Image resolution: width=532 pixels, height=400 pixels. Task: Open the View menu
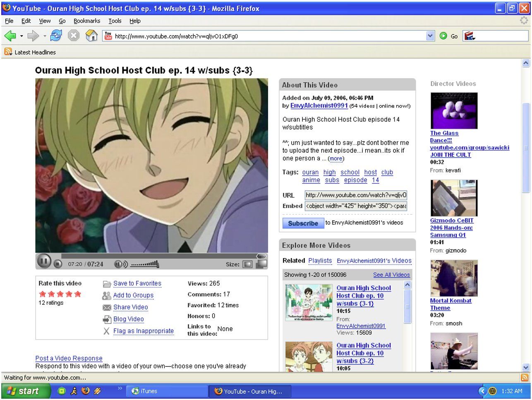tap(45, 21)
